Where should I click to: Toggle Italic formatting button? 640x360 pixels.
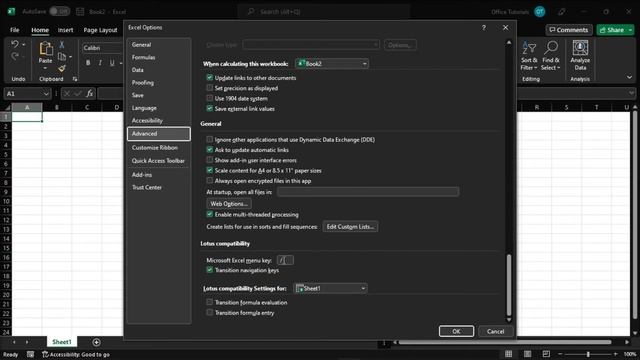click(100, 63)
